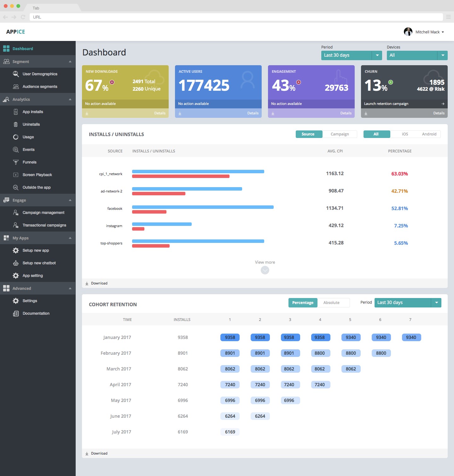Open the Cohort Retention Period dropdown
454x476 pixels.
(x=408, y=303)
